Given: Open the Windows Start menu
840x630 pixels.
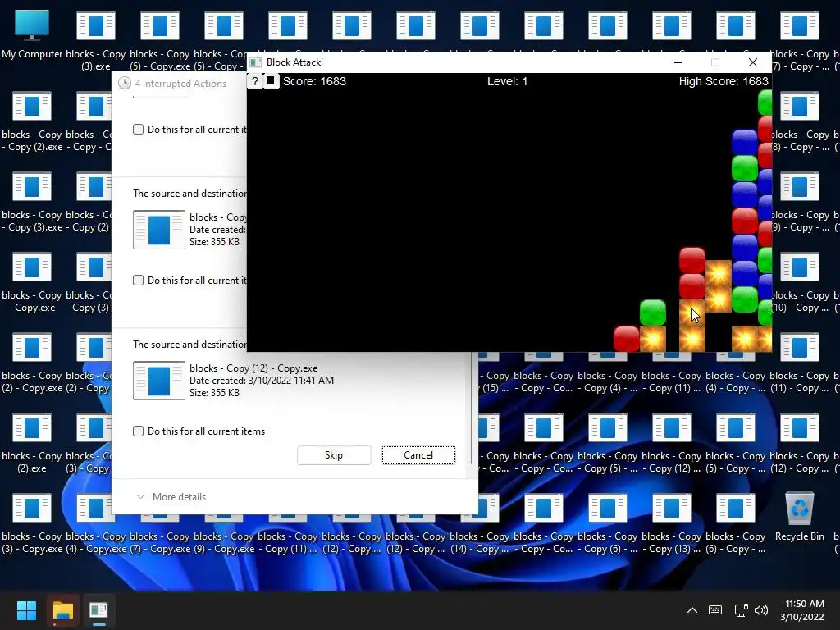Looking at the screenshot, I should pos(26,610).
